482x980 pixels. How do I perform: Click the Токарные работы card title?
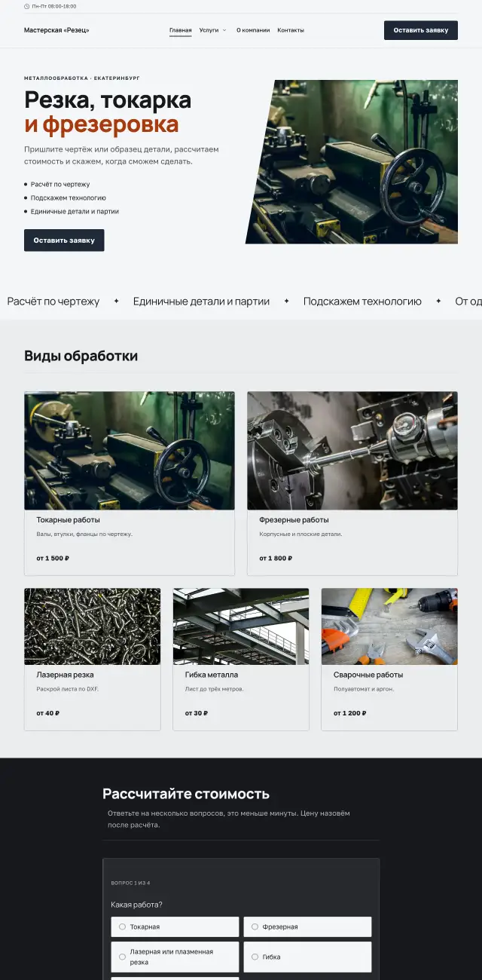[69, 520]
